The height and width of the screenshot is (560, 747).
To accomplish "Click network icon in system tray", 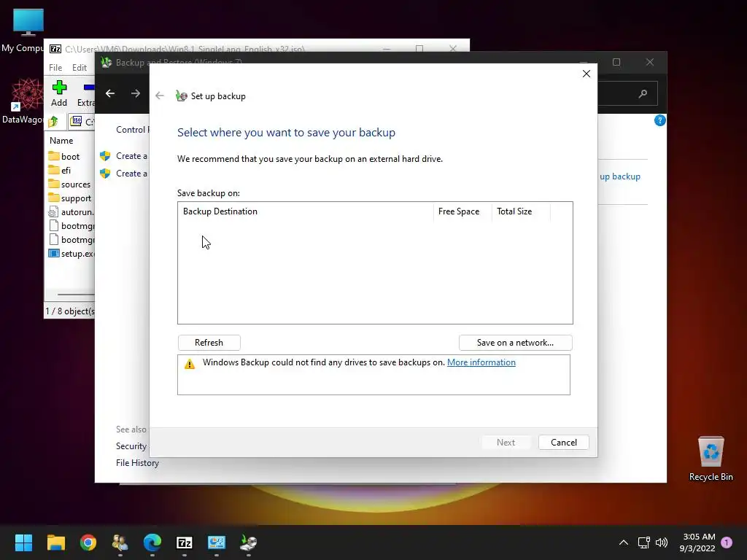I will (x=643, y=542).
